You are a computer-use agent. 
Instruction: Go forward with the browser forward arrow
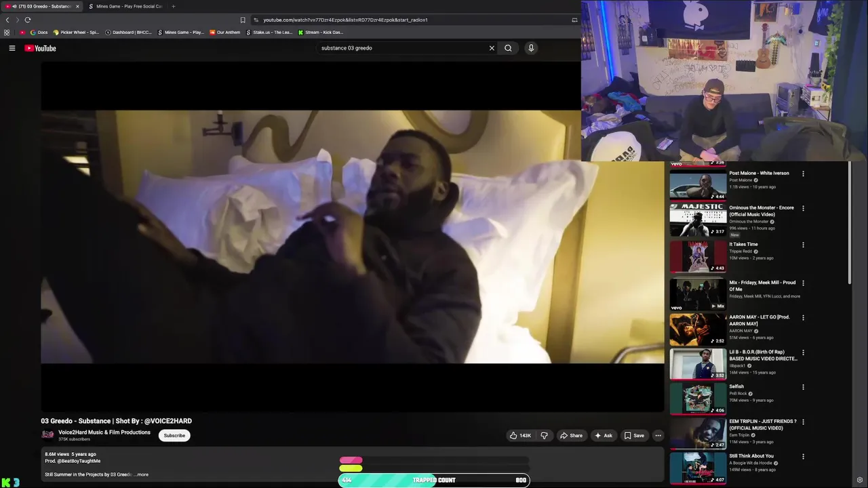coord(17,20)
